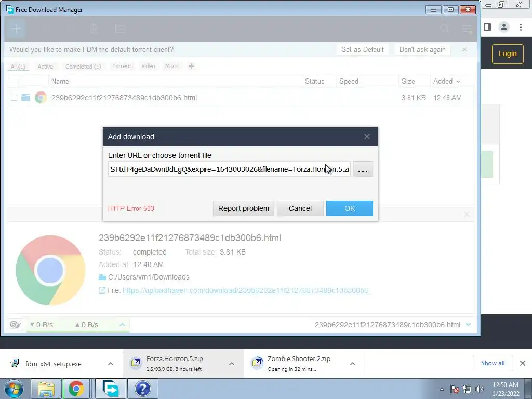Switch to the Music tab
The image size is (532, 399).
tap(172, 66)
